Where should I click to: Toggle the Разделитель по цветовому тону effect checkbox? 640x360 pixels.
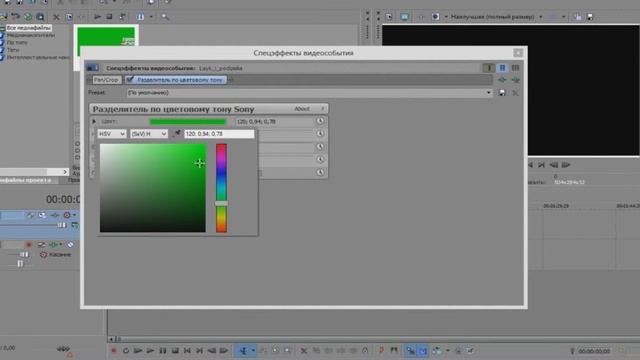130,80
